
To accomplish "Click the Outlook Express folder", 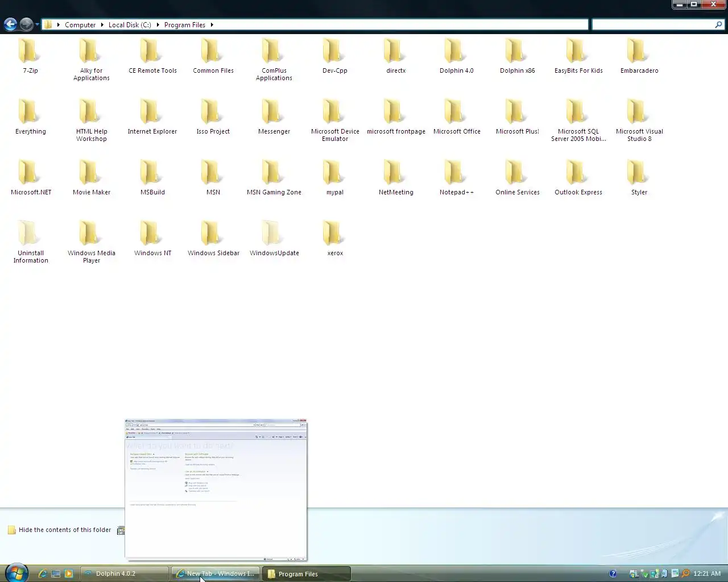I will [578, 177].
